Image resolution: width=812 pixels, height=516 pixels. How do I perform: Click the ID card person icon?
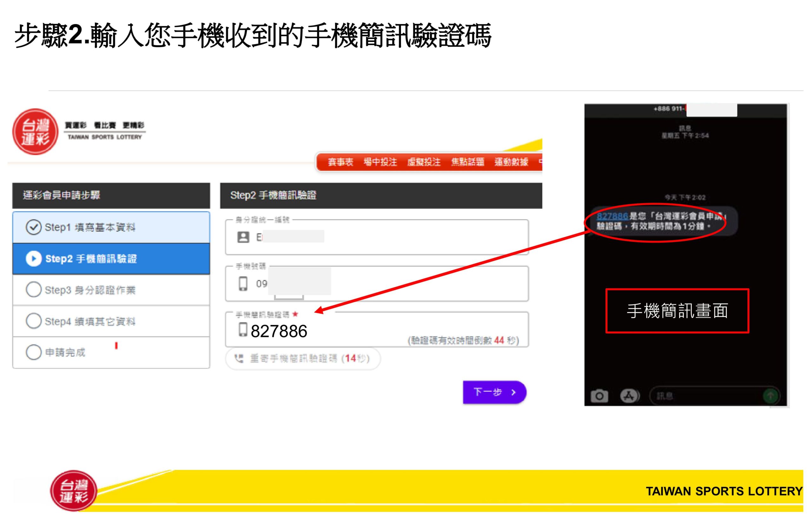243,237
